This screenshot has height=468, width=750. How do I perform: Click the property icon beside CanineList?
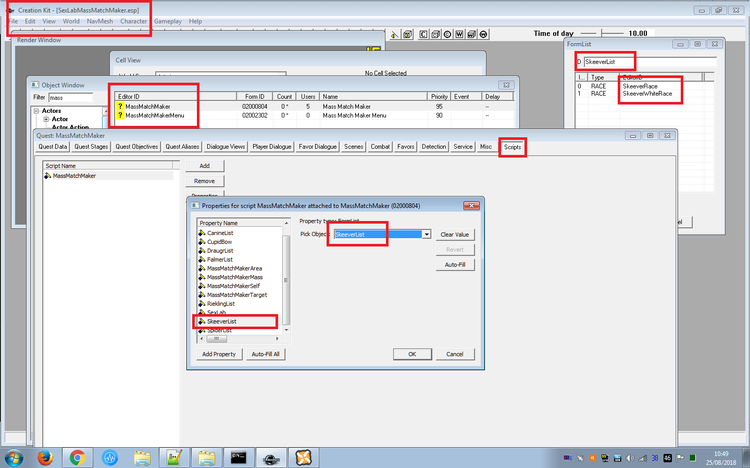tap(202, 233)
